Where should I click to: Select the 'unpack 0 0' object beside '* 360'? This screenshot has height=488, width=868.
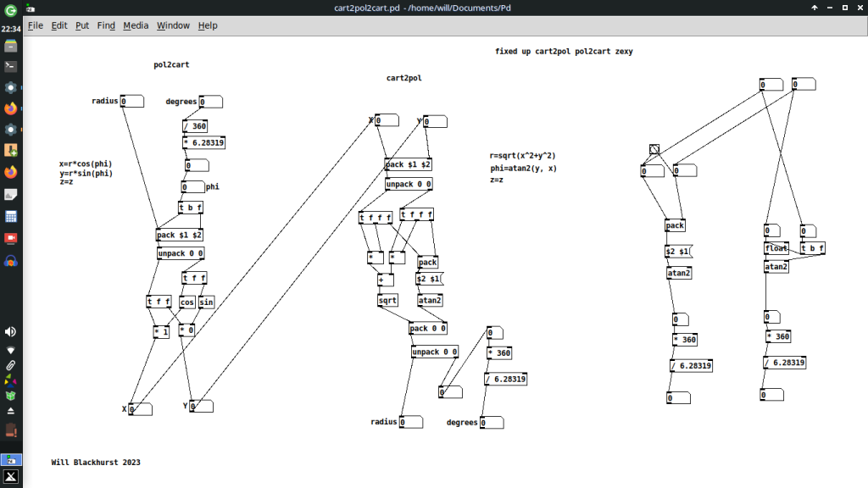click(435, 352)
